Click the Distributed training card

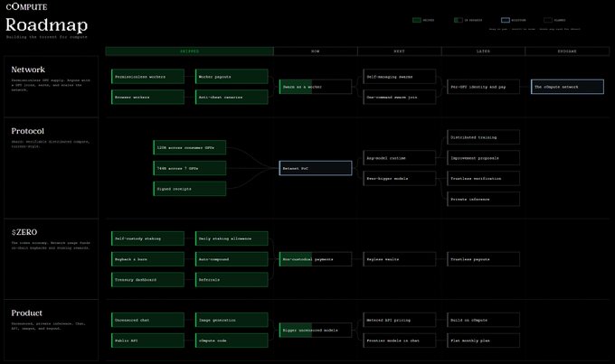[x=484, y=137]
